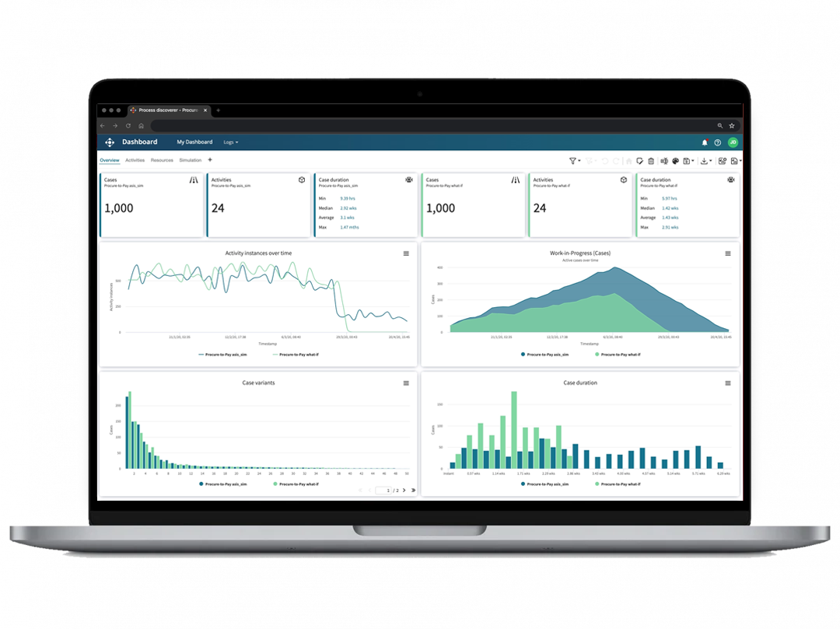Click the Dashboard app logo icon
Image resolution: width=840 pixels, height=629 pixels.
pyautogui.click(x=111, y=142)
